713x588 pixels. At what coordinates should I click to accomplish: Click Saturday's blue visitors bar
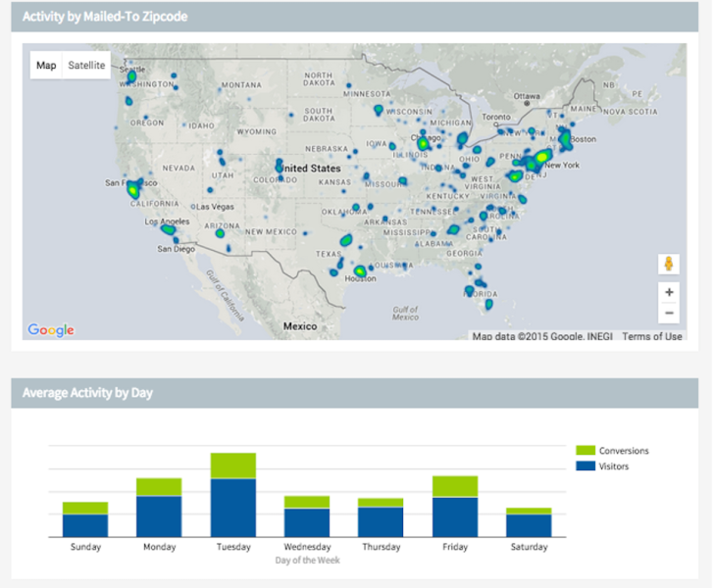(x=529, y=525)
